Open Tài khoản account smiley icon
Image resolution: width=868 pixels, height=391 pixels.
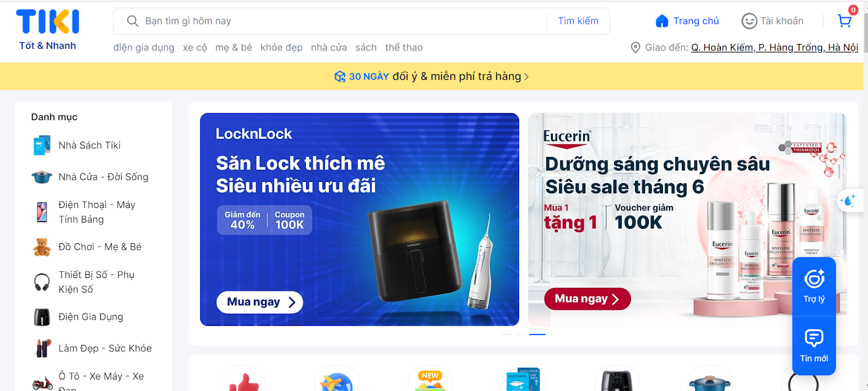(x=749, y=21)
